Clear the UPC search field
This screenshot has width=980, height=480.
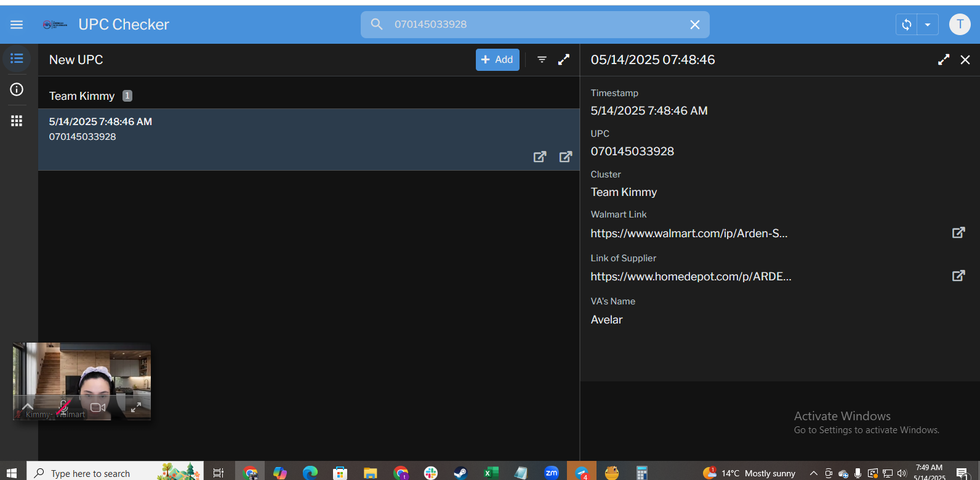(x=694, y=25)
